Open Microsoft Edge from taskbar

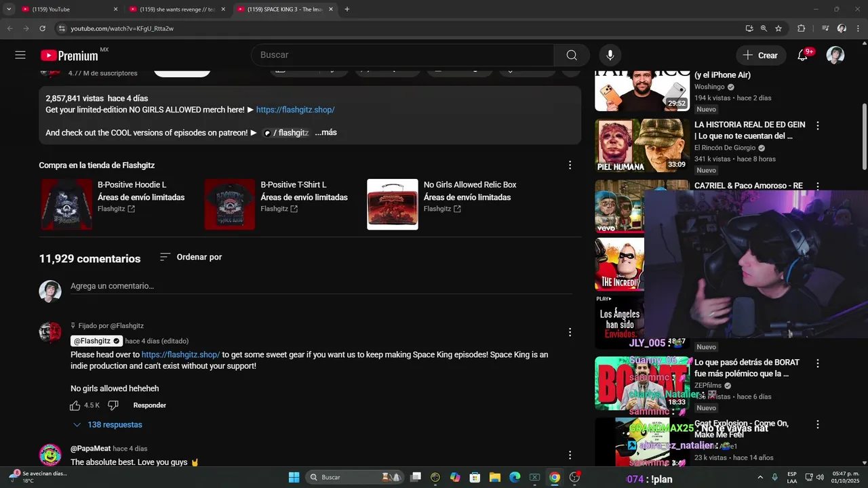point(515,477)
